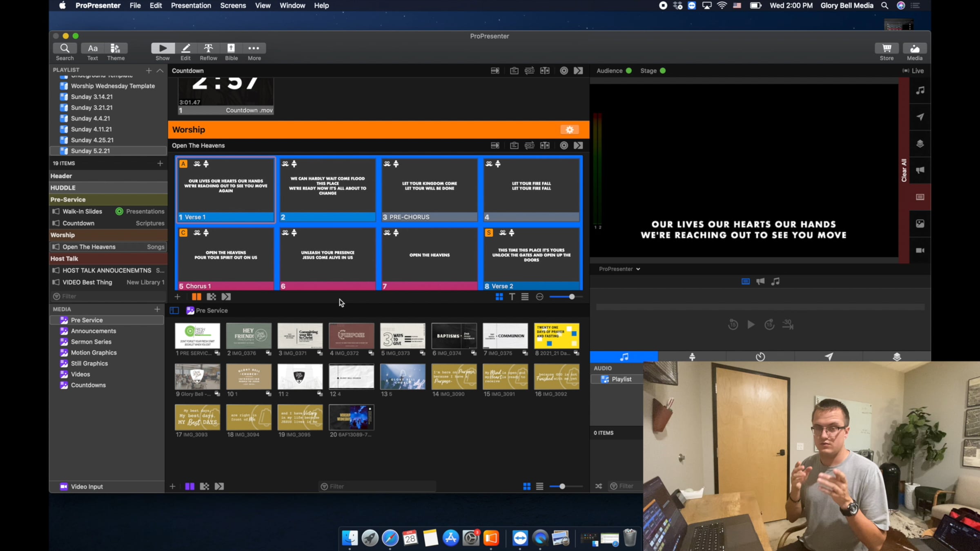Switch slides to grid view icon
Image resolution: width=980 pixels, height=551 pixels.
coord(499,297)
